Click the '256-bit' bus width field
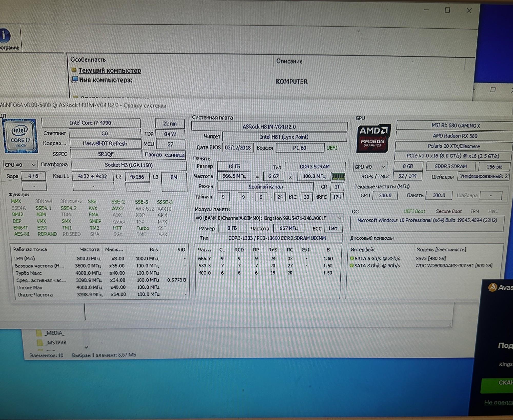This screenshot has width=513, height=420. (x=494, y=167)
